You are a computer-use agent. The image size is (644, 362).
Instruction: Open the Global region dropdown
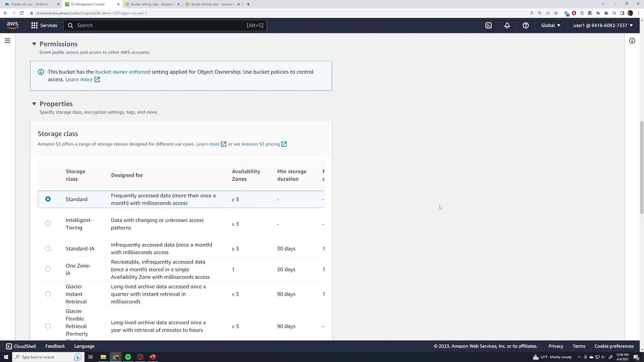point(550,25)
